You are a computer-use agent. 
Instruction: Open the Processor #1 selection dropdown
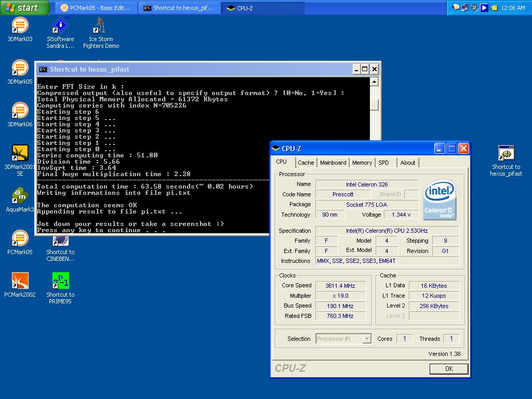pos(343,339)
